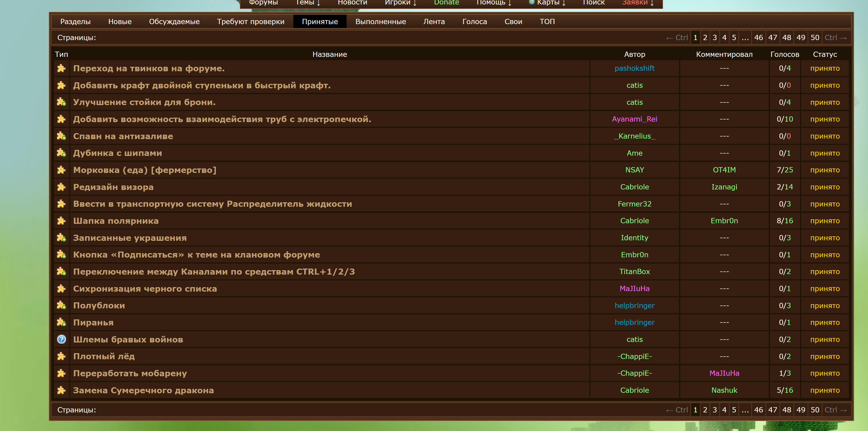
Task: Click question mark icon beside 'Шлемы бравых войнов'
Action: pyautogui.click(x=61, y=339)
